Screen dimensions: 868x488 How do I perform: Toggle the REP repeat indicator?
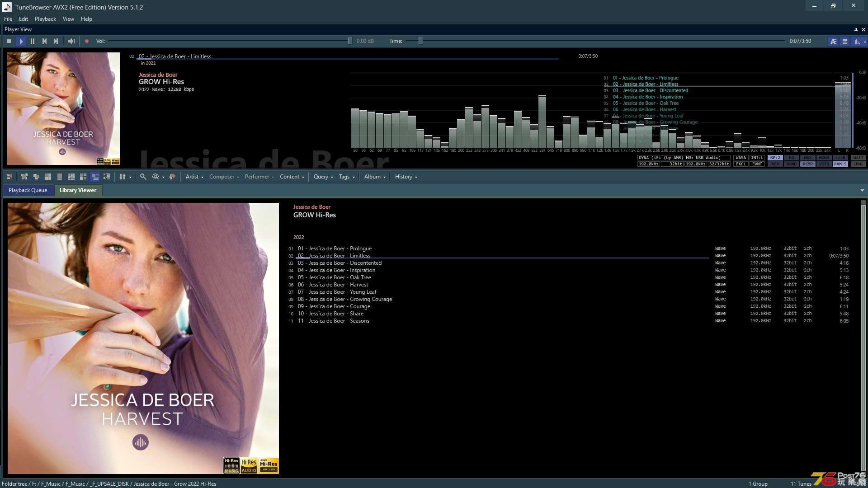775,164
